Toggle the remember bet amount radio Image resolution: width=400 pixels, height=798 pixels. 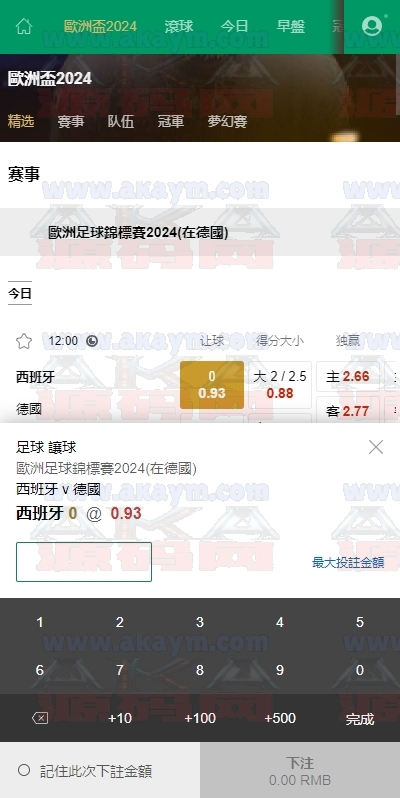(x=24, y=771)
